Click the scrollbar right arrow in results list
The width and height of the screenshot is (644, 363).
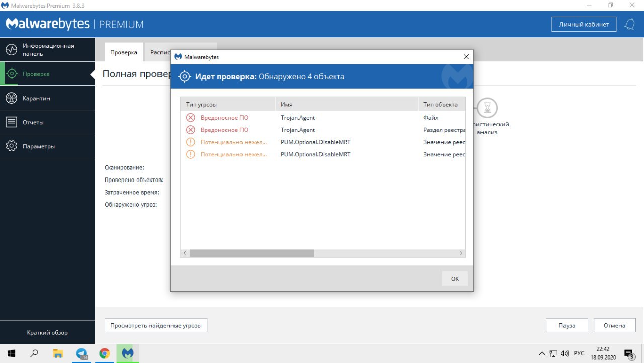click(461, 253)
